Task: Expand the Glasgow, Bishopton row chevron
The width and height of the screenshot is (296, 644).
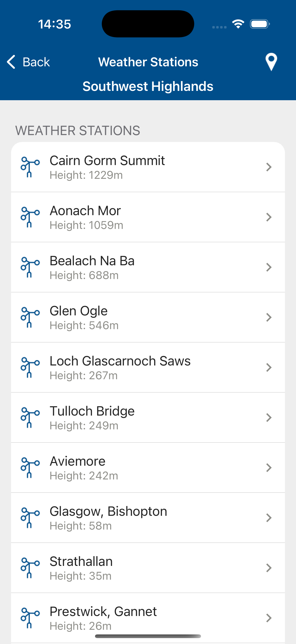Action: coord(269,518)
